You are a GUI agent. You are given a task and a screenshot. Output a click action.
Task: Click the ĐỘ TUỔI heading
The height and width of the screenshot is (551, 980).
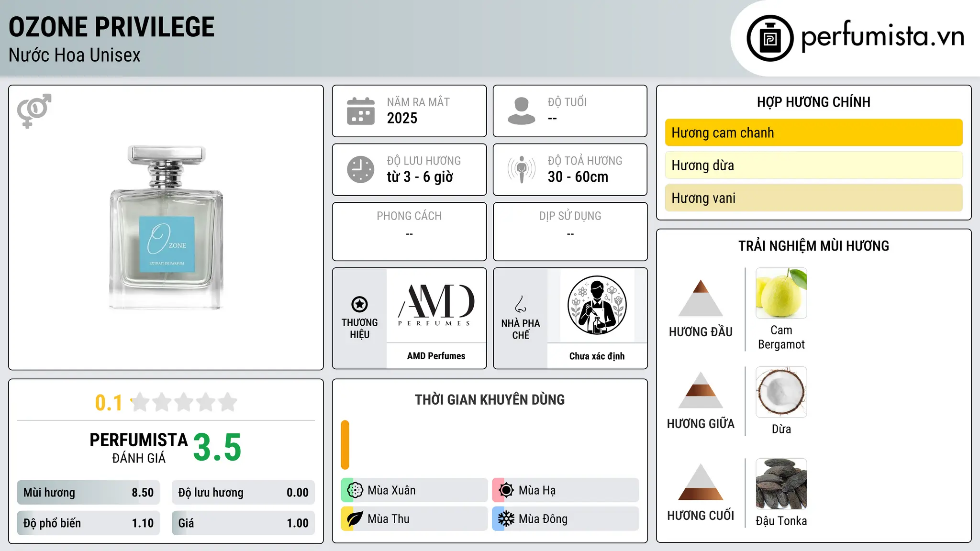point(567,102)
